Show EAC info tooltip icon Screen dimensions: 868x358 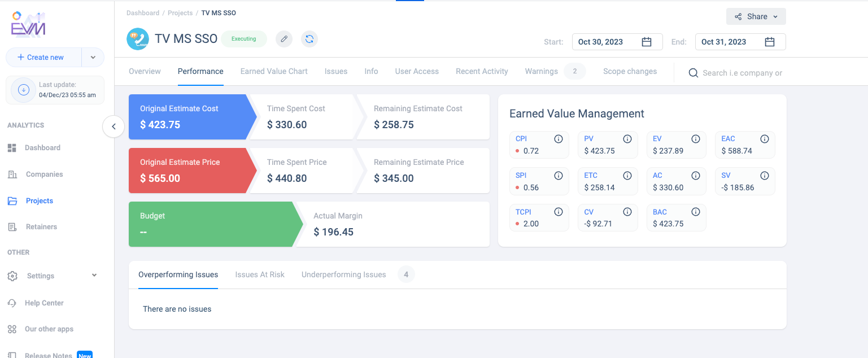point(765,139)
